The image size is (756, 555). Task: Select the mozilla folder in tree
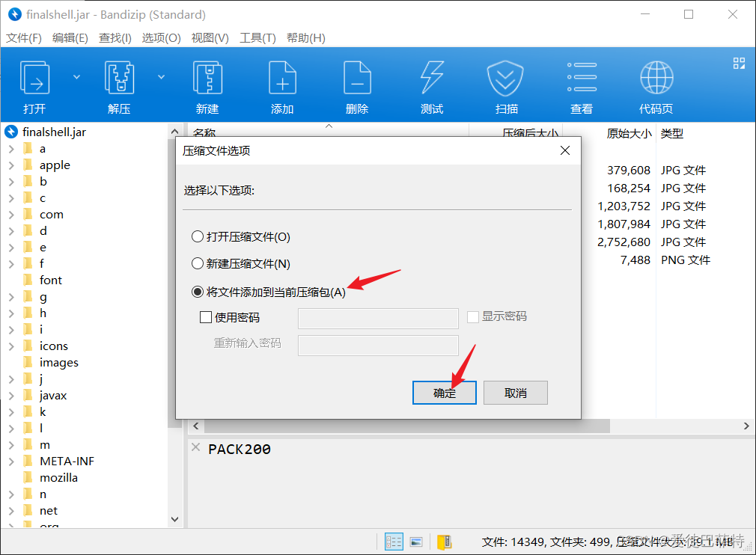[x=58, y=477]
